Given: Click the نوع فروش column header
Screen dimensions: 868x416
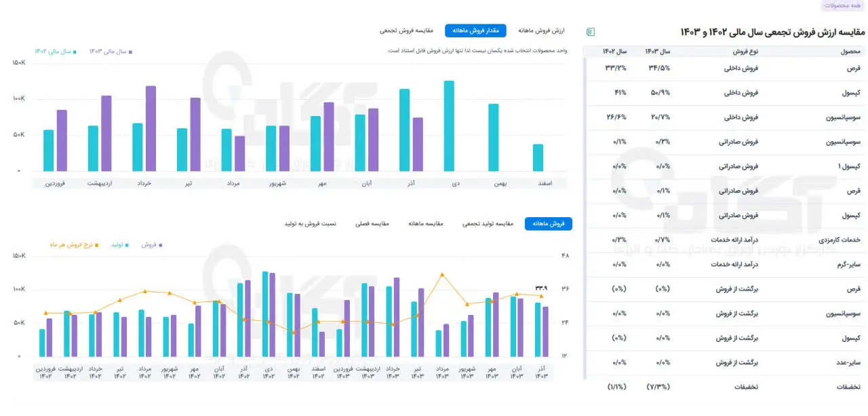Looking at the screenshot, I should point(745,52).
